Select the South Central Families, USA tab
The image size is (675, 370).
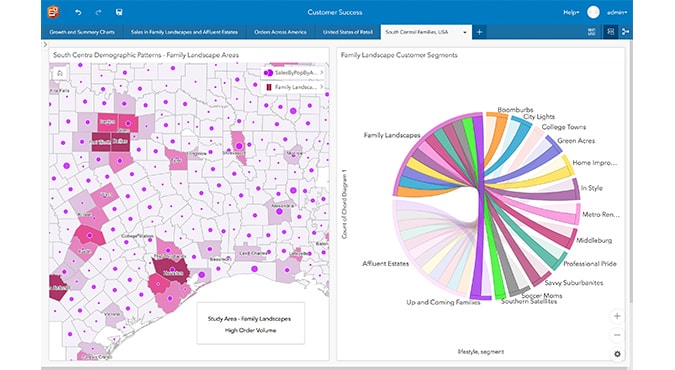(417, 32)
